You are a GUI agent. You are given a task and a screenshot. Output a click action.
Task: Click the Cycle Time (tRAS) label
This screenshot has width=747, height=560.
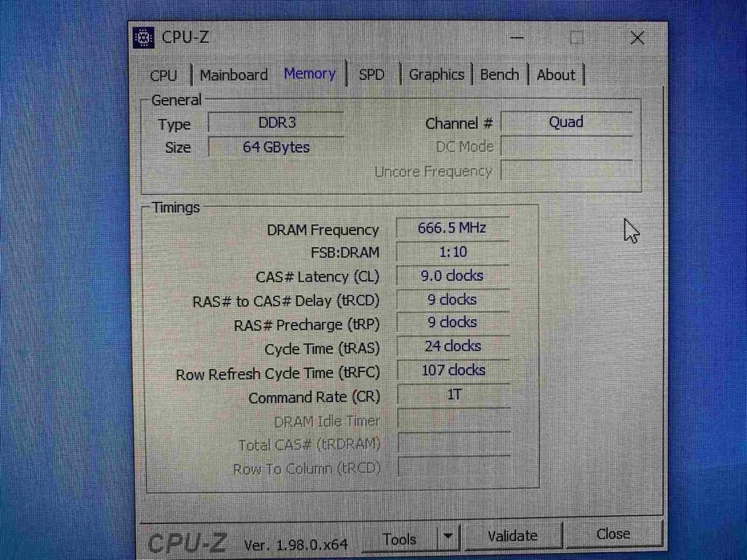click(322, 349)
